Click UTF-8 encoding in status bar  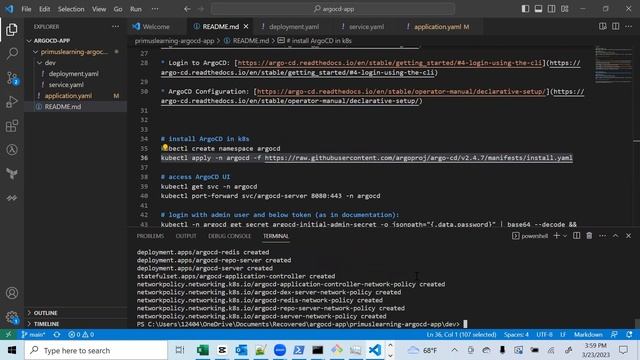pyautogui.click(x=544, y=334)
